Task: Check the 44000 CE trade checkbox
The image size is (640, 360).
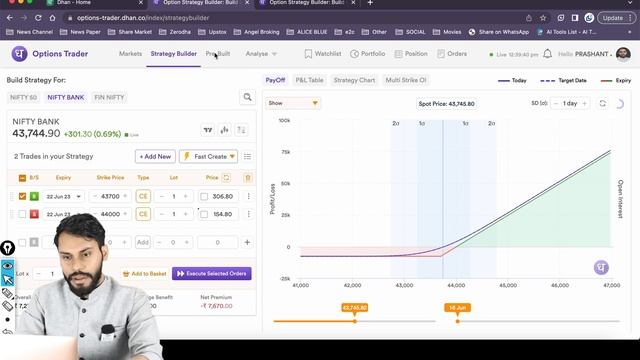Action: click(22, 214)
